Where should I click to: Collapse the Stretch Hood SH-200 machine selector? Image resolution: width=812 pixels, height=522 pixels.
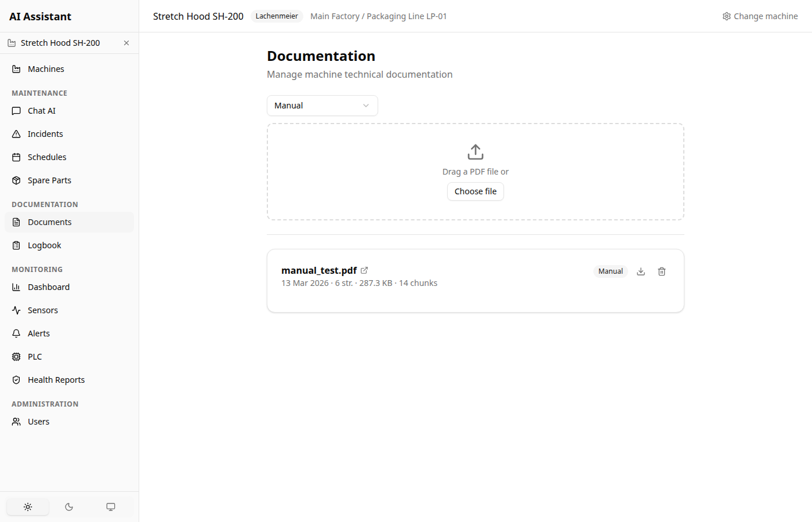[x=126, y=42]
